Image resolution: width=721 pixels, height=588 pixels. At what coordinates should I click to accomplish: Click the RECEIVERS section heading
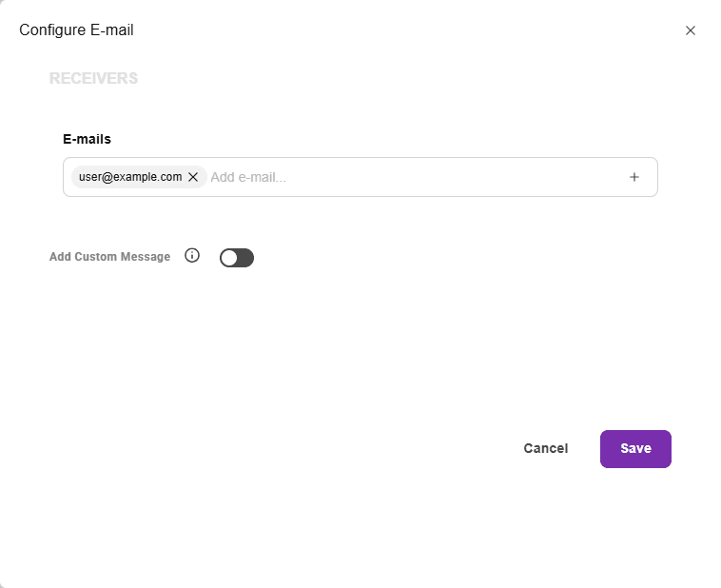pos(94,78)
